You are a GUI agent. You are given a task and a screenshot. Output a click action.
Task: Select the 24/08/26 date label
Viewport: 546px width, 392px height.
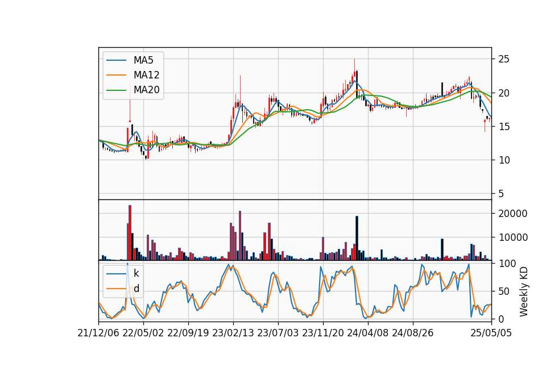click(413, 333)
